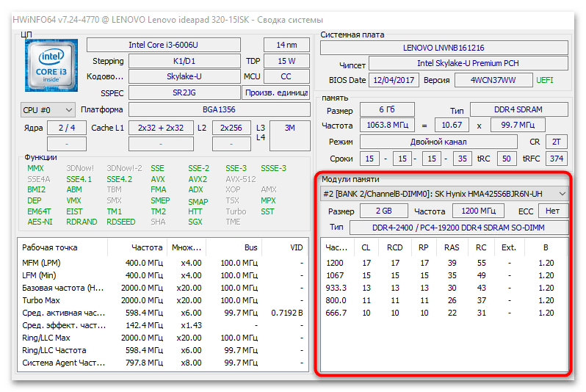Click the BIOS Date value 12/04/2017

coord(394,80)
